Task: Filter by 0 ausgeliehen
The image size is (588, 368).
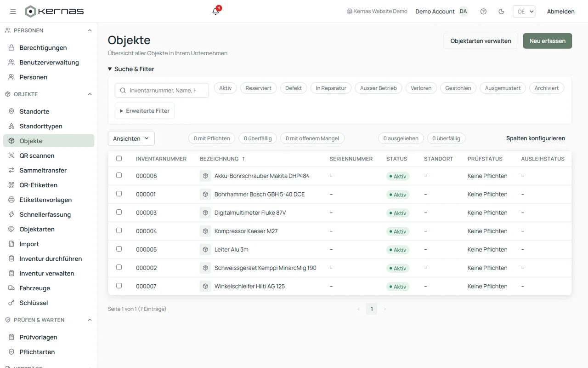Action: 401,138
